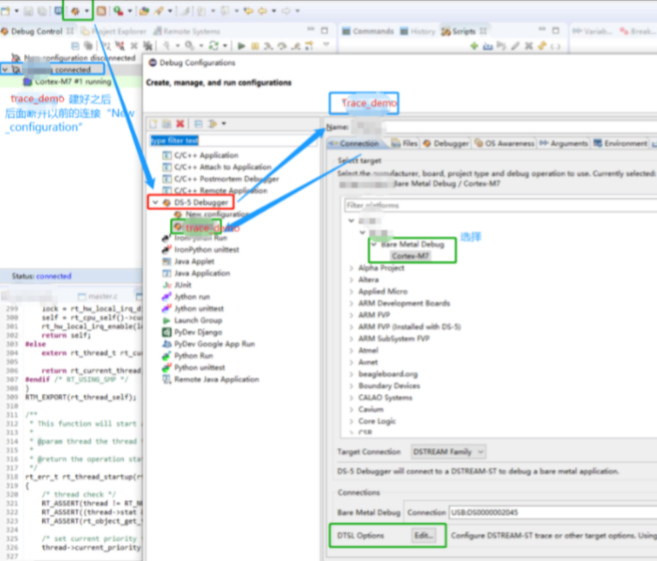Expand the ARM Development Boards platform
Viewport: 657px width, 561px height.
click(x=351, y=303)
